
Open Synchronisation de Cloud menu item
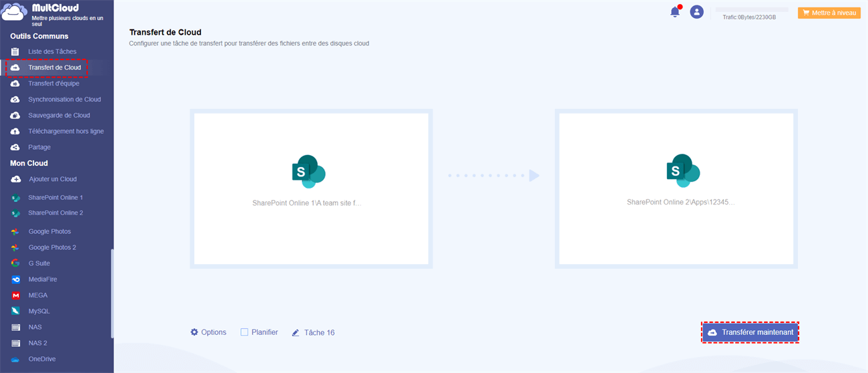[65, 100]
